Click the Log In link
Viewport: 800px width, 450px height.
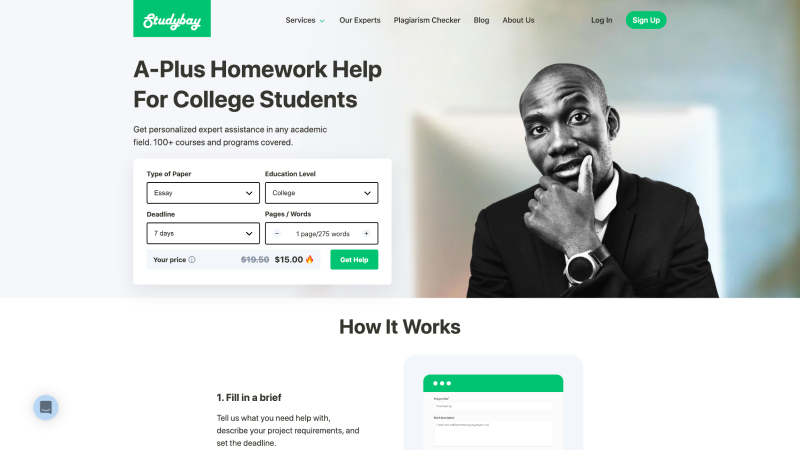coord(602,20)
